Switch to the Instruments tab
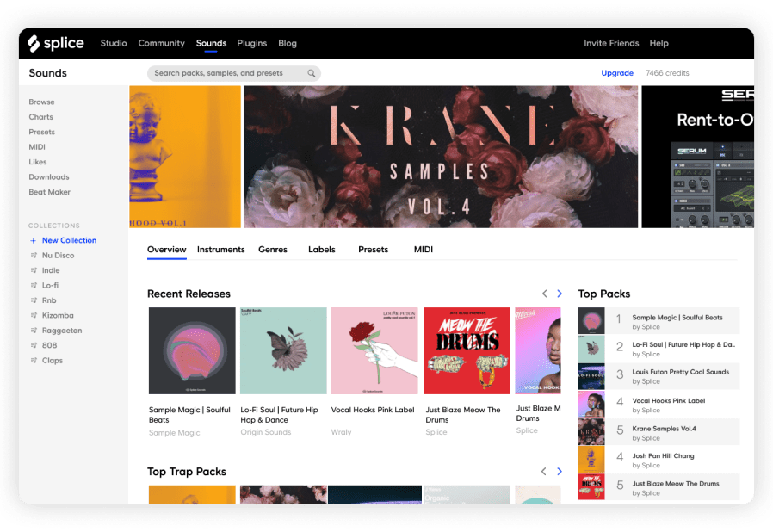 point(221,250)
